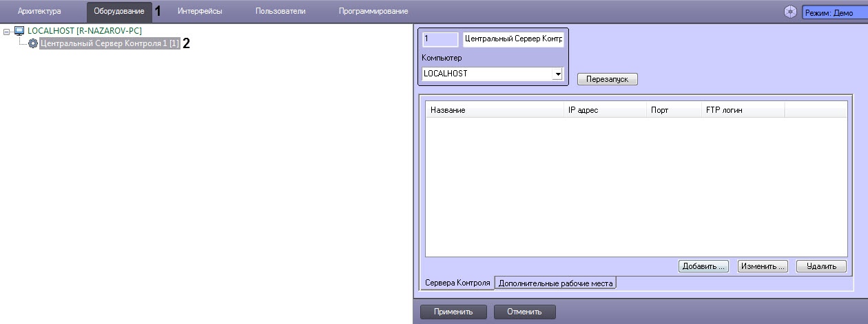Switch to Дополнительные рабочие места tab

(x=555, y=283)
